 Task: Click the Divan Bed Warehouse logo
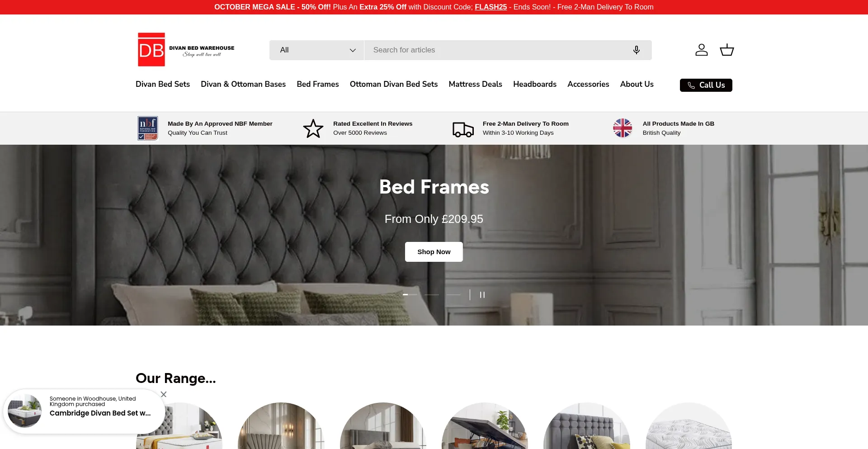click(x=186, y=50)
